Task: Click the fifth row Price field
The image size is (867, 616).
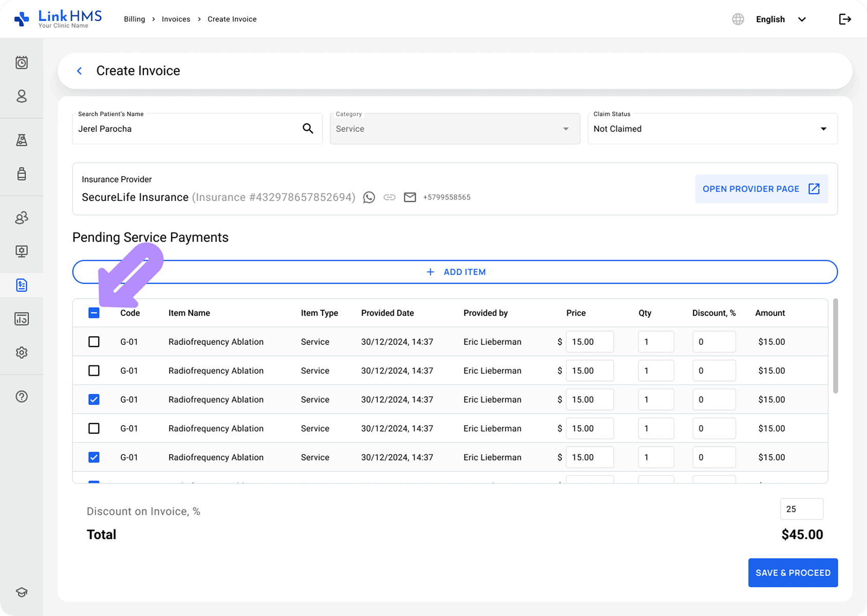Action: 590,457
